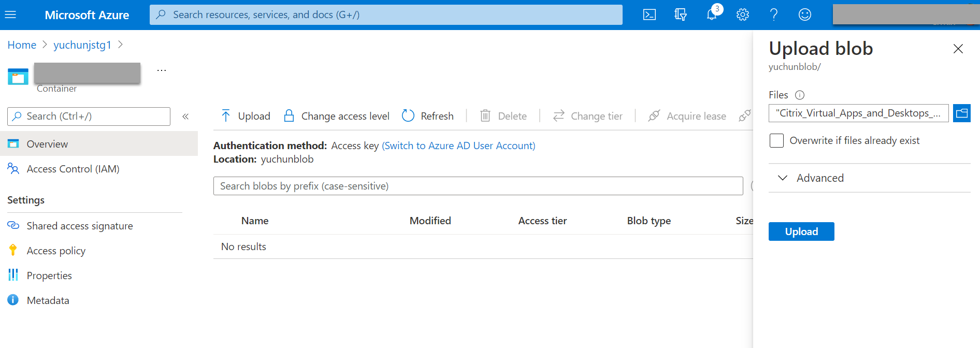Click the Refresh toolbar button
The height and width of the screenshot is (348, 980).
pyautogui.click(x=428, y=116)
